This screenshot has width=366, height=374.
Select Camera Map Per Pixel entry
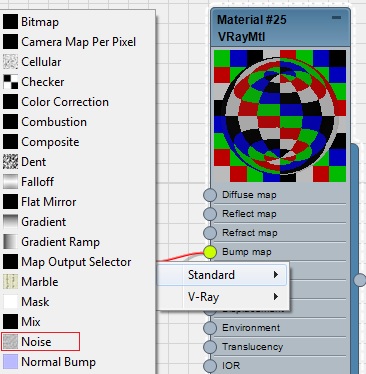pos(78,42)
